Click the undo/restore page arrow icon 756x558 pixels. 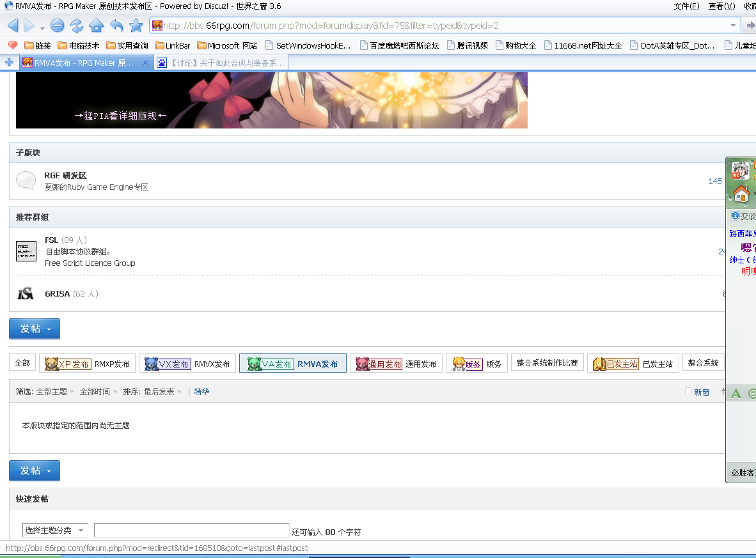pos(116,26)
